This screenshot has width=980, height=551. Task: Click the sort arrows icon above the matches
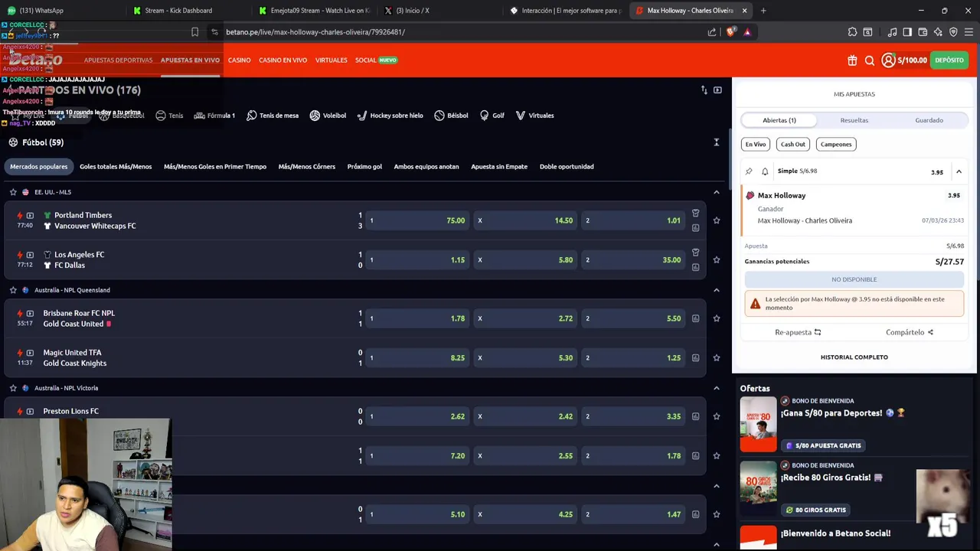(704, 90)
